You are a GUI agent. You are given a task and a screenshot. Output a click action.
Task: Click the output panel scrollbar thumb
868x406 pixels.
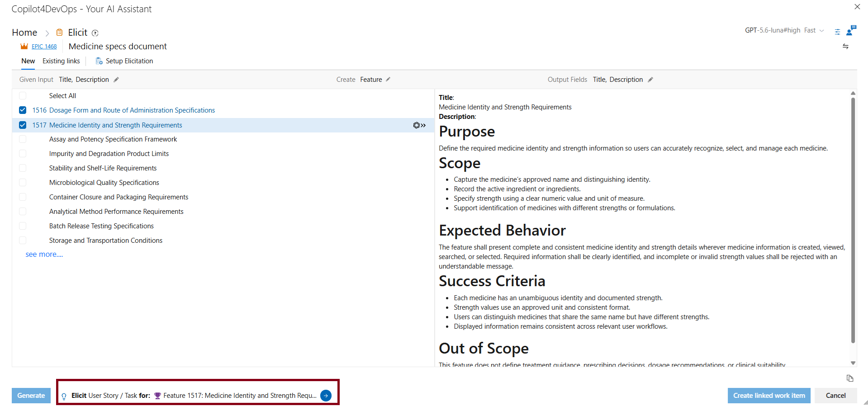pyautogui.click(x=853, y=220)
